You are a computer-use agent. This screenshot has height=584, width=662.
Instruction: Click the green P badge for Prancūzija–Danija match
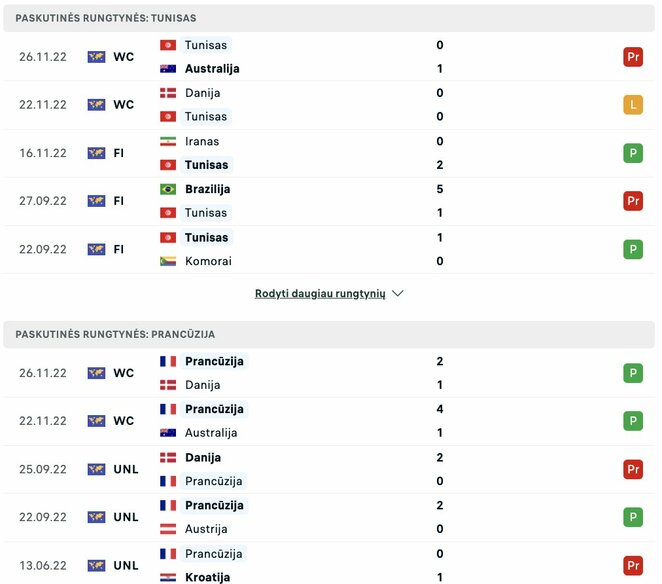click(x=632, y=373)
